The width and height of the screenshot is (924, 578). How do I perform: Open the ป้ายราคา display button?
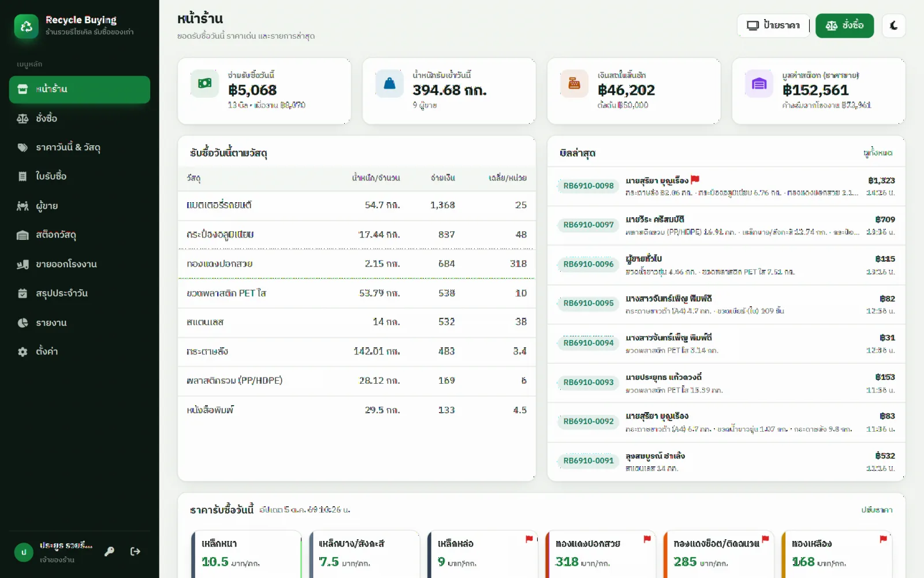(773, 25)
